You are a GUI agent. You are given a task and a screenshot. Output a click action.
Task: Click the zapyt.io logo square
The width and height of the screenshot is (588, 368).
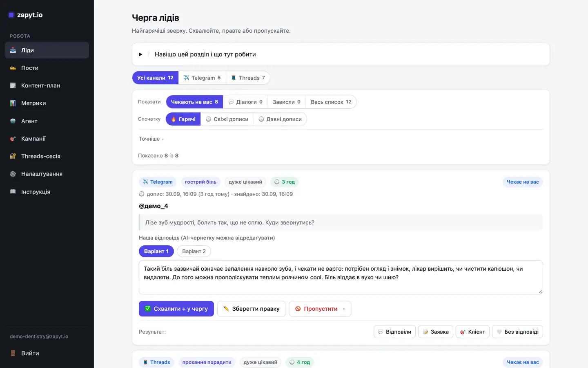click(x=11, y=15)
